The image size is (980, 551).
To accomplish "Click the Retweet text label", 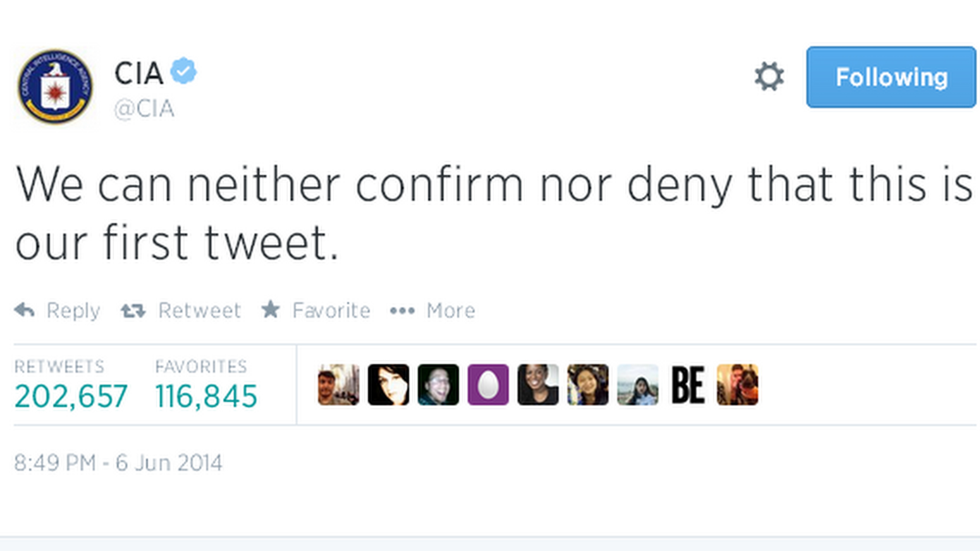I will click(x=200, y=311).
